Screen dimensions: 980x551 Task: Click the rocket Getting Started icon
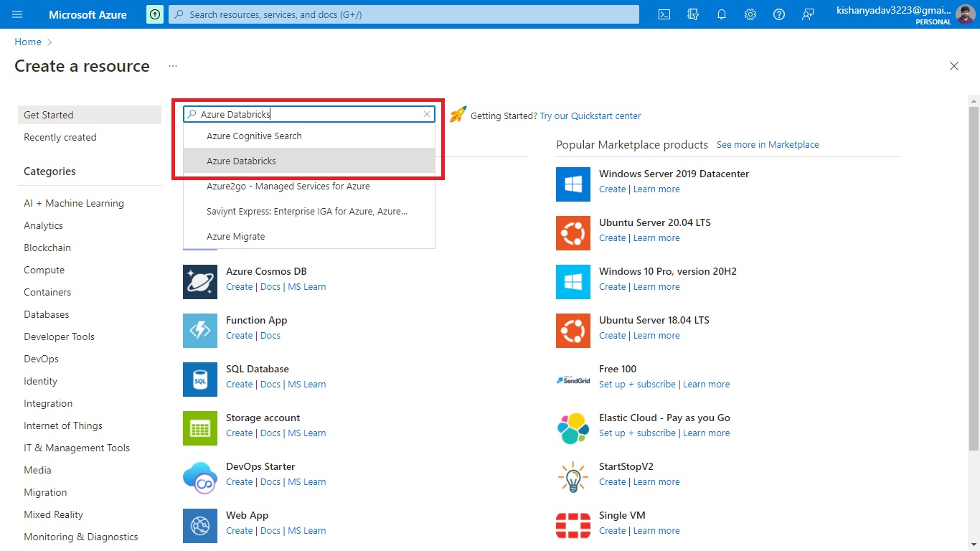pyautogui.click(x=458, y=115)
